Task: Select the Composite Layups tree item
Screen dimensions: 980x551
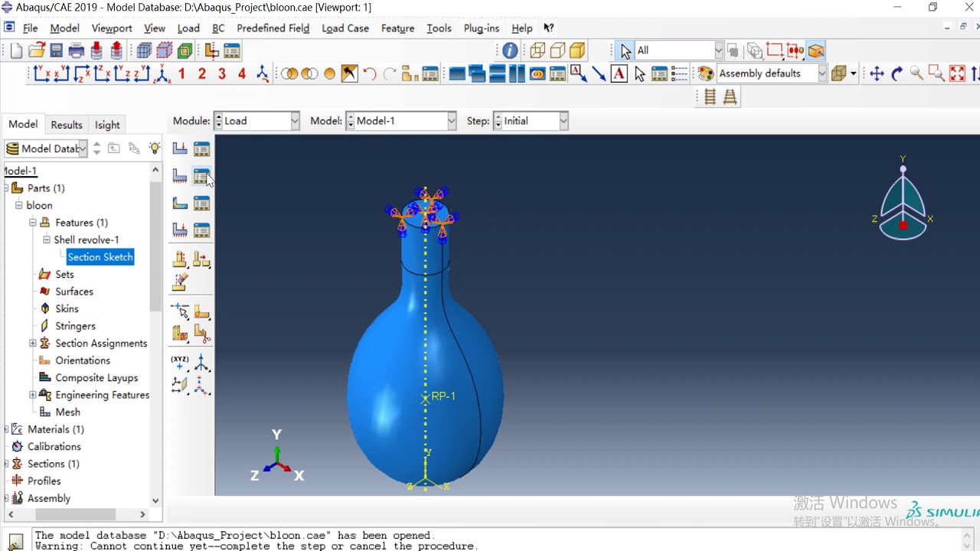Action: [96, 377]
